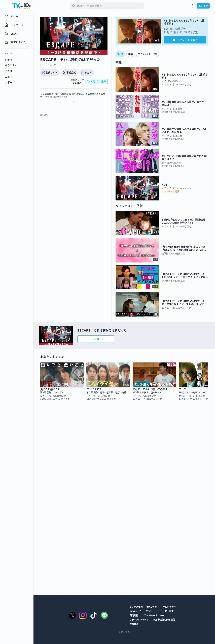Open the ドラマ第5話ダイジェスト thumbnail

pos(137,304)
